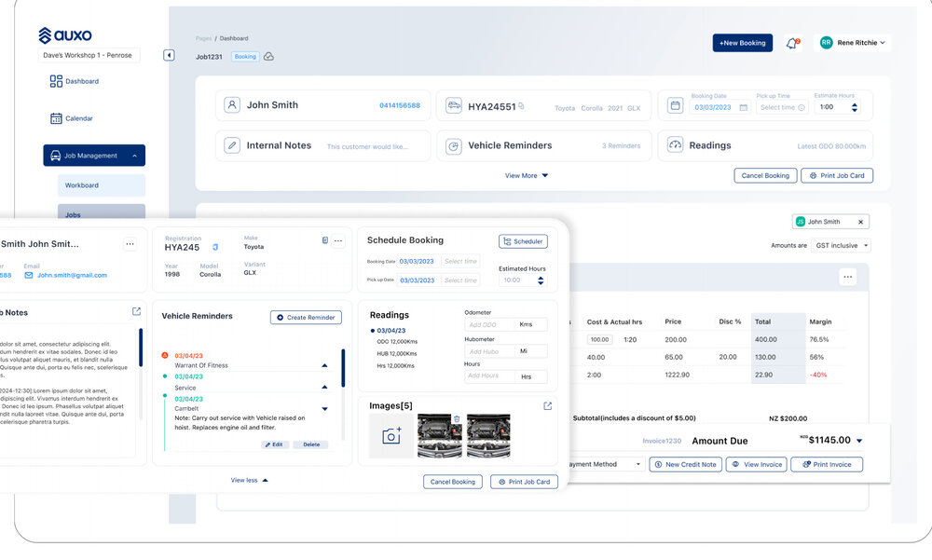This screenshot has width=932, height=560.
Task: Click the cloud sync icon beside Booking tag
Action: (x=268, y=57)
